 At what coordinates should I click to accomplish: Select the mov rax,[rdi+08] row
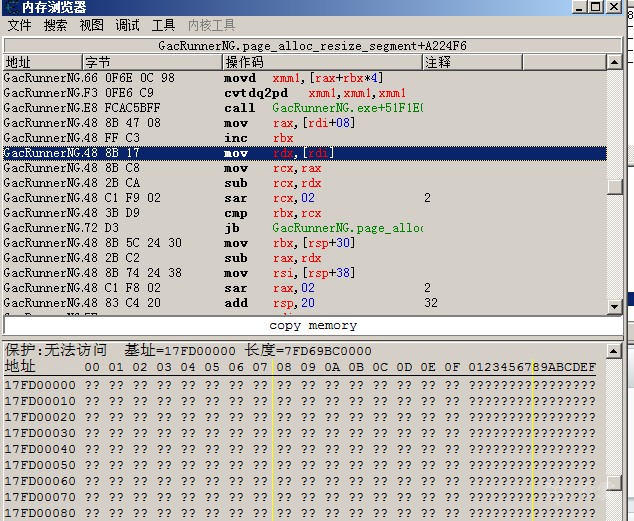pos(305,123)
